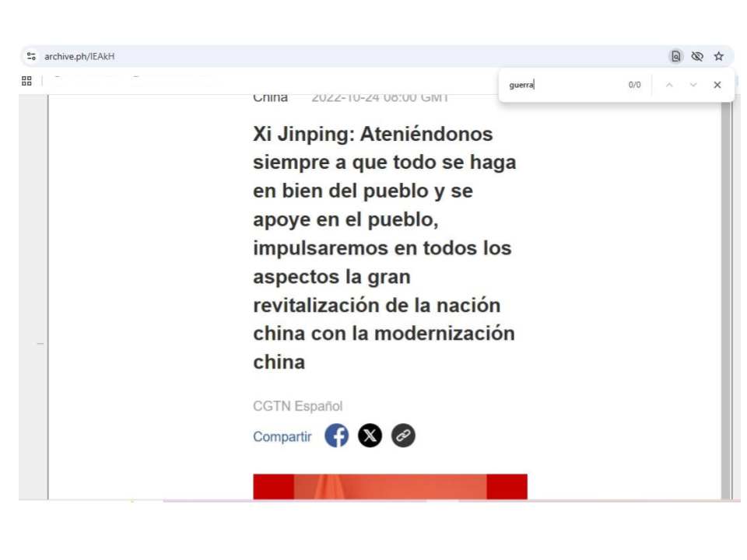Viewport: 747px width, 560px height.
Task: Open the red article image
Action: click(390, 486)
